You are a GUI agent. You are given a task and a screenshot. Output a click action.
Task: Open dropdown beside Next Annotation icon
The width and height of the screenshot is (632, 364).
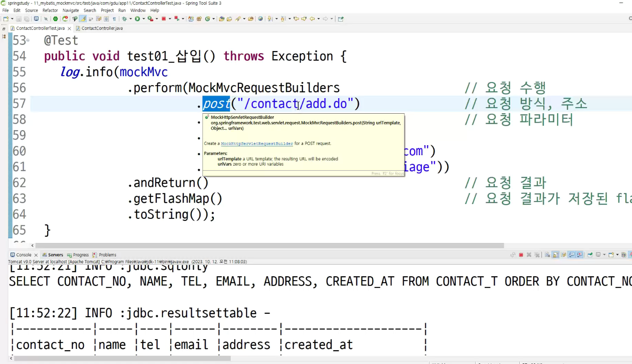pyautogui.click(x=277, y=19)
